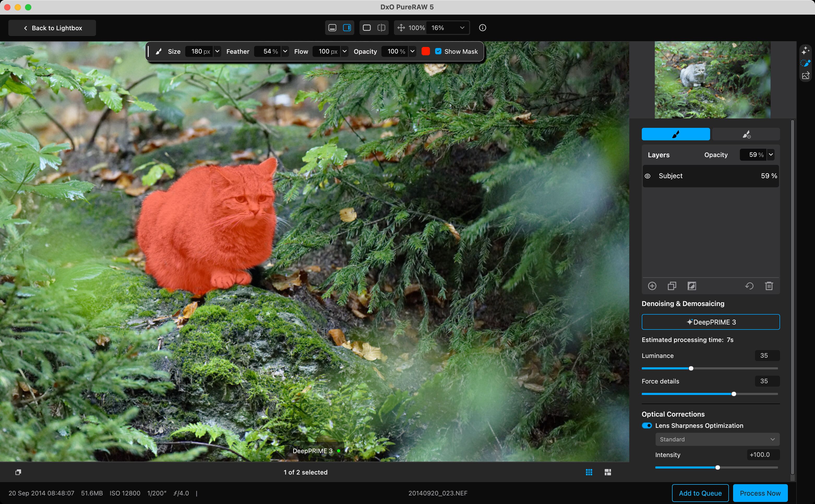Click the Estimated processing time text
This screenshot has width=815, height=504.
(x=687, y=340)
